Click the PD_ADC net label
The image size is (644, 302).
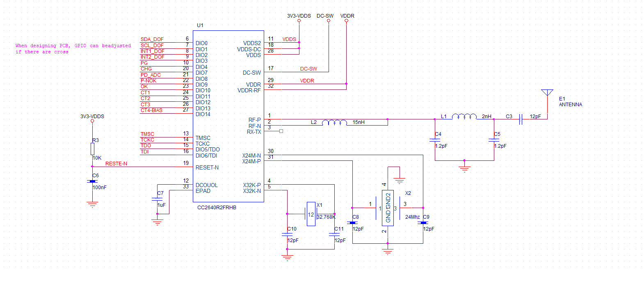click(x=151, y=75)
